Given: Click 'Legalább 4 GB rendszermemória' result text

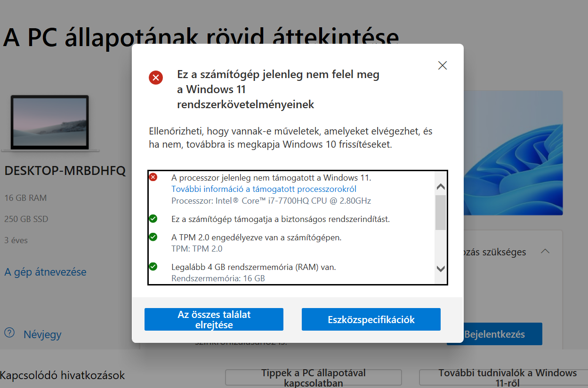Looking at the screenshot, I should click(x=253, y=267).
